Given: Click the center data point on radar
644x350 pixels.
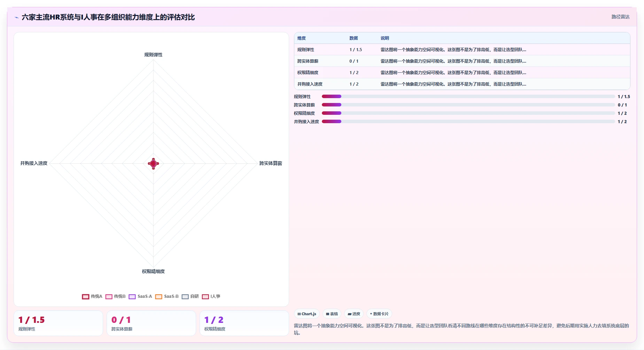Looking at the screenshot, I should pos(154,164).
